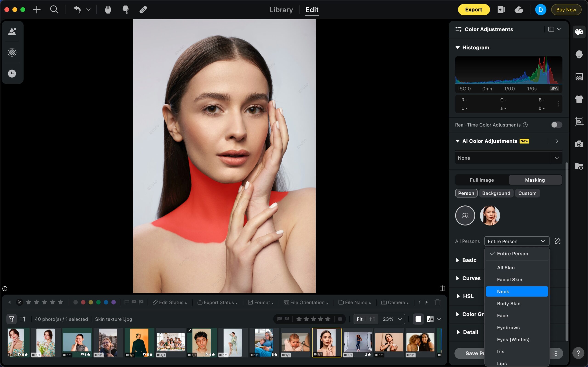Open the history clock panel
This screenshot has width=588, height=367.
point(12,73)
